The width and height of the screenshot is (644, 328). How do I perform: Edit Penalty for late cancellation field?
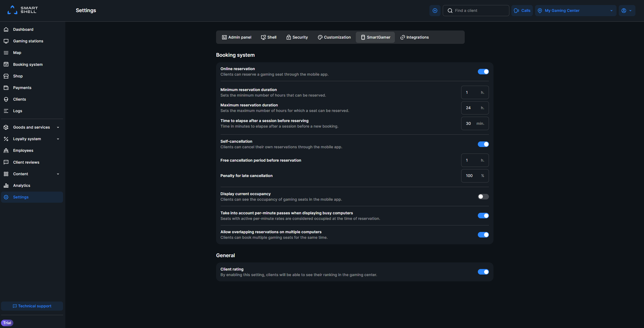tap(475, 176)
